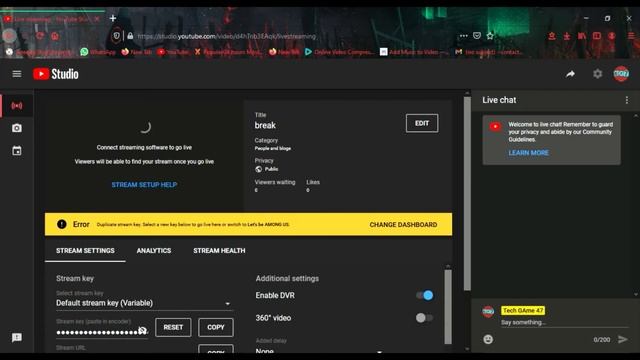The height and width of the screenshot is (360, 640).
Task: Toggle the Enable DVR switch
Action: 424,295
